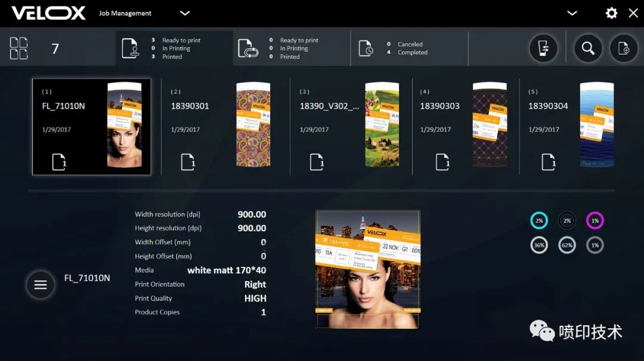This screenshot has height=361, width=644.
Task: Click the page icon in job FL_71010N
Action: [59, 162]
